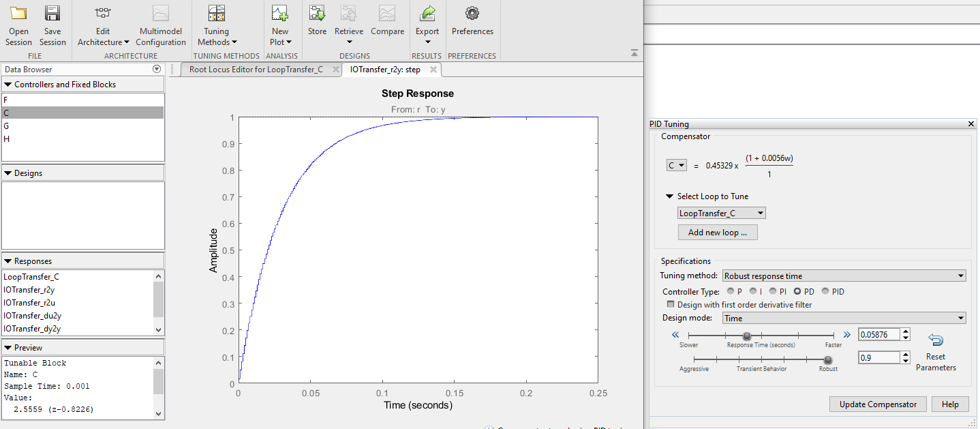Select the PI controller type
This screenshot has height=429, width=980.
pyautogui.click(x=774, y=291)
